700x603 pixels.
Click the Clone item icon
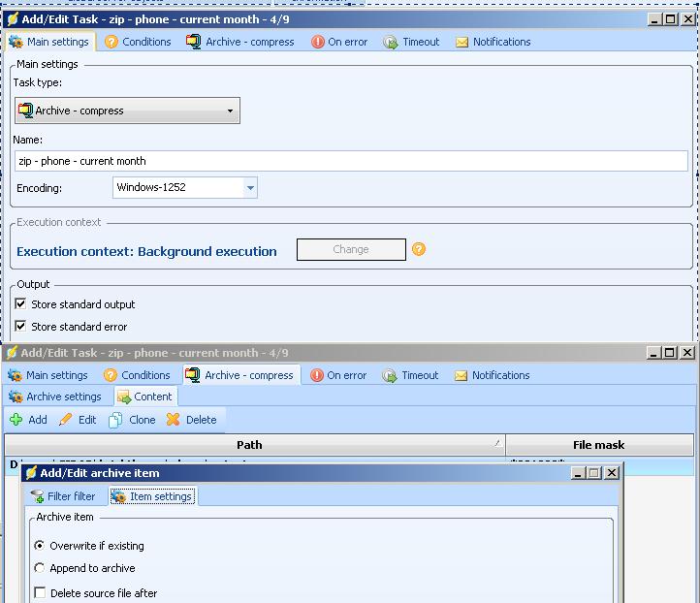point(116,420)
